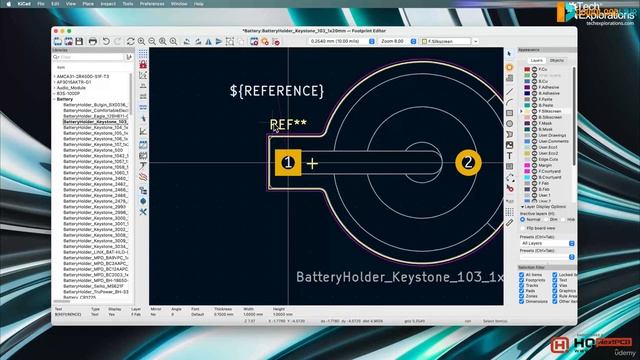Click F.Courtyard layer color swatch
This screenshot has width=640, height=360.
(527, 171)
